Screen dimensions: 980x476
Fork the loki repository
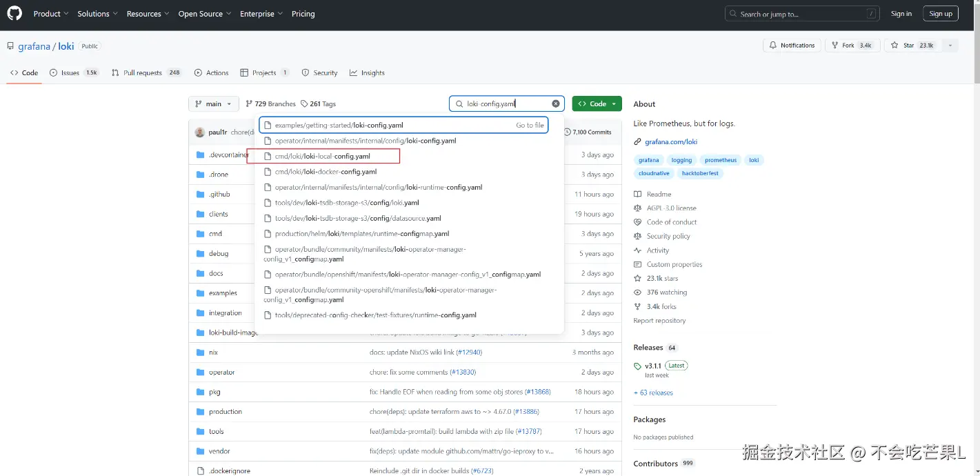tap(851, 46)
